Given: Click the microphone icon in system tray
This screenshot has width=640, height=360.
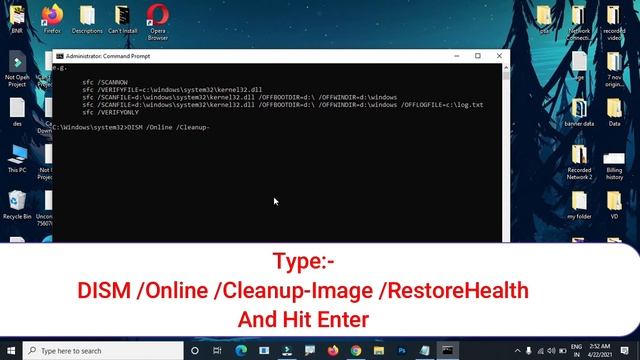Looking at the screenshot, I should click(529, 351).
